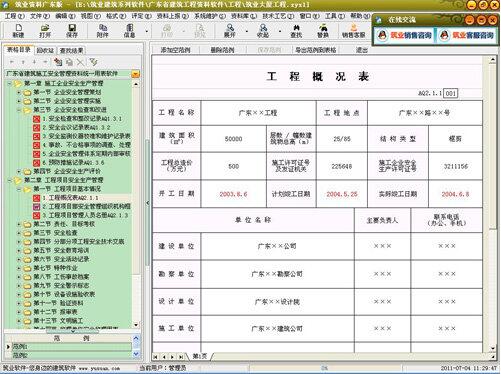Click the tree panel scroll-up arrow

136,84
